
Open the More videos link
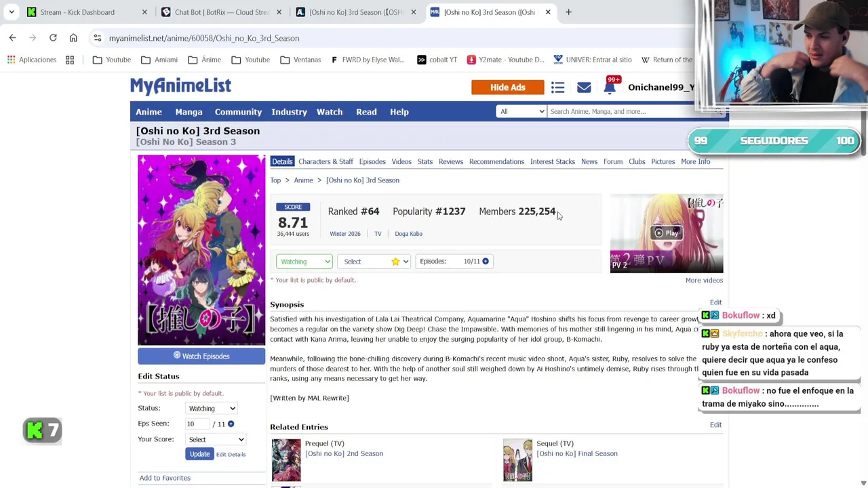pos(704,280)
